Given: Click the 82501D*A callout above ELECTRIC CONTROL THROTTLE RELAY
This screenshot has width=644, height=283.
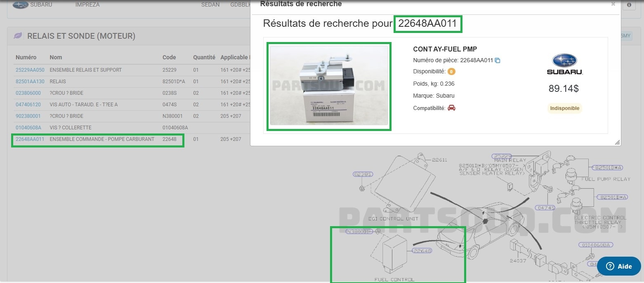Looking at the screenshot, I should [612, 197].
